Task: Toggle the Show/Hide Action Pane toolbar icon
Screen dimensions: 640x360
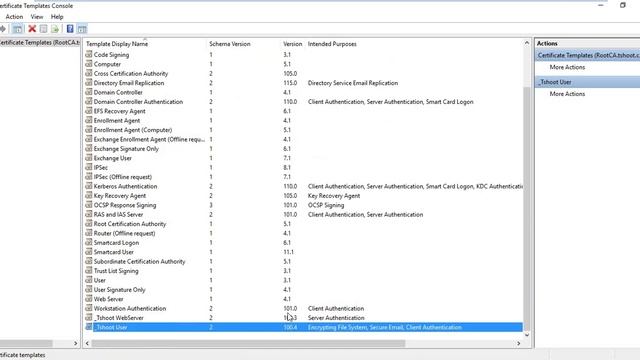Action: [x=82, y=29]
